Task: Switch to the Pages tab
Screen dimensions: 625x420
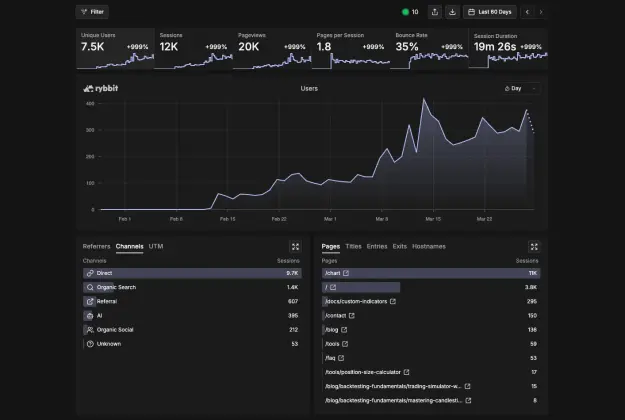Action: pyautogui.click(x=331, y=246)
